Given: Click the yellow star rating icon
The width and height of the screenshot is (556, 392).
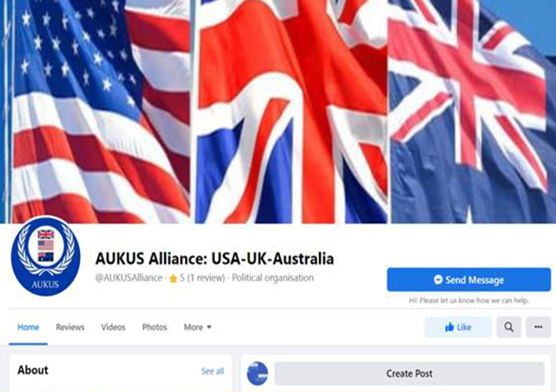Looking at the screenshot, I should click(173, 278).
